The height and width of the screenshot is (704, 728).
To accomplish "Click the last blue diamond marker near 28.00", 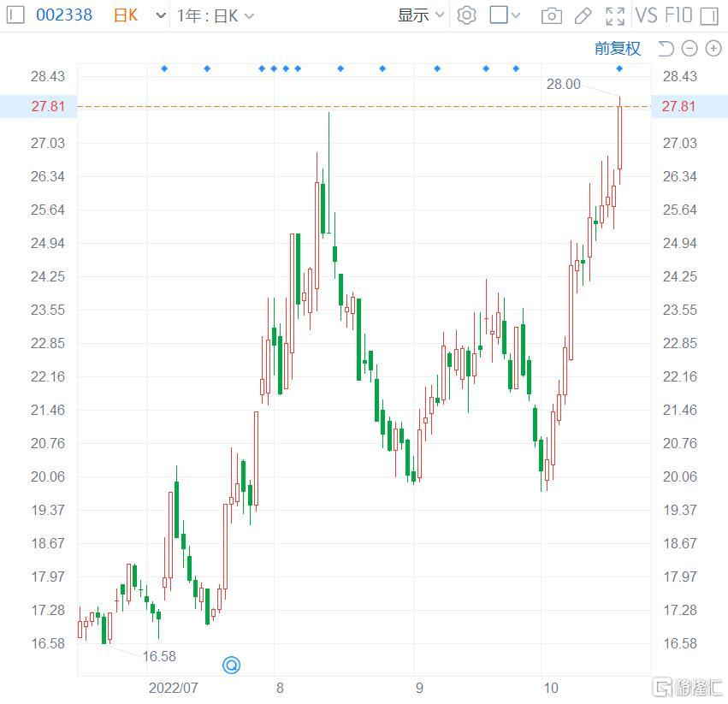I will (619, 68).
